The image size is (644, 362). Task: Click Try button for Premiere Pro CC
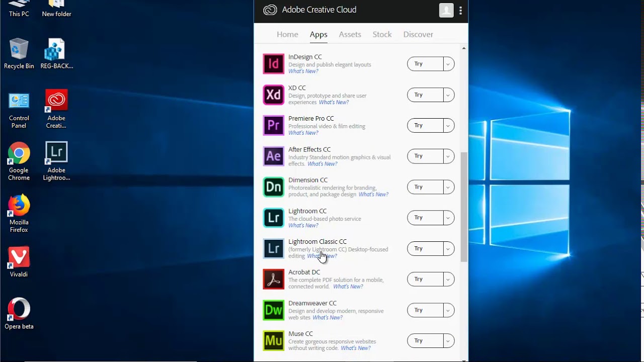point(425,125)
